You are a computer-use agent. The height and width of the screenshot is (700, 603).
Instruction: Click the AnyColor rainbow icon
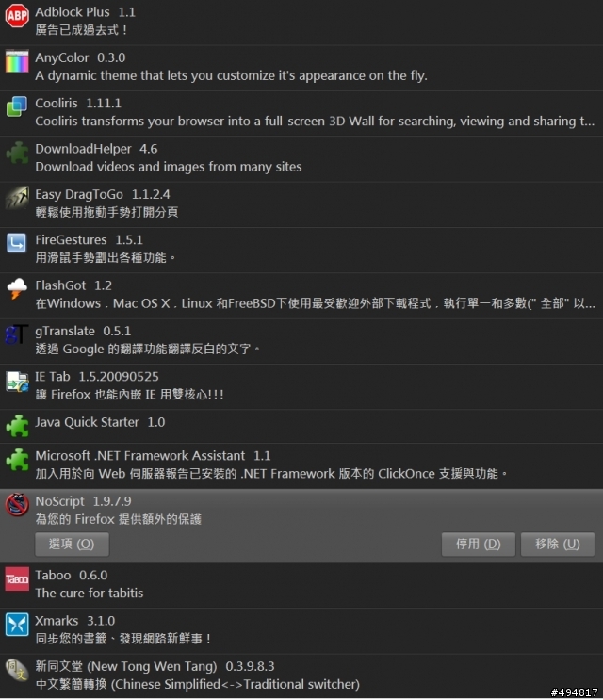pyautogui.click(x=17, y=61)
